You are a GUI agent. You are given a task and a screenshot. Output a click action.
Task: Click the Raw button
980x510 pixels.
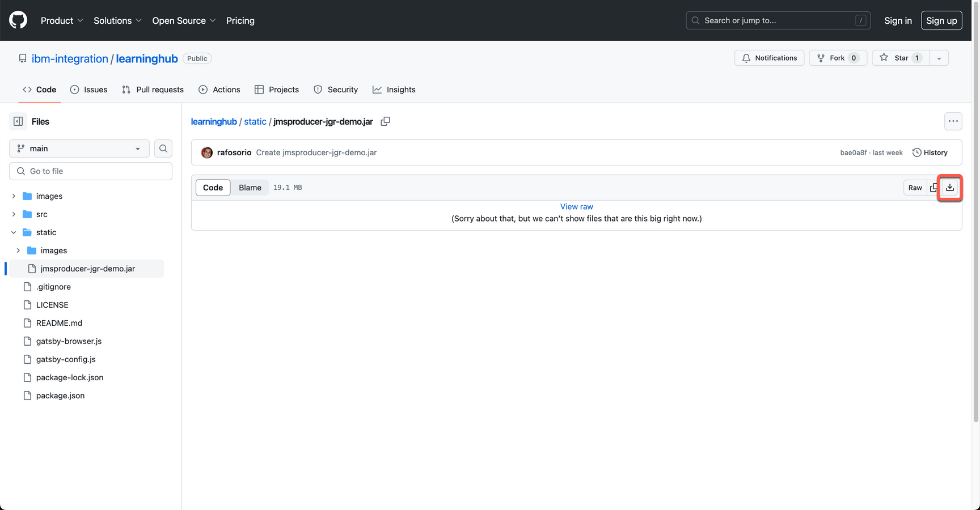(915, 188)
